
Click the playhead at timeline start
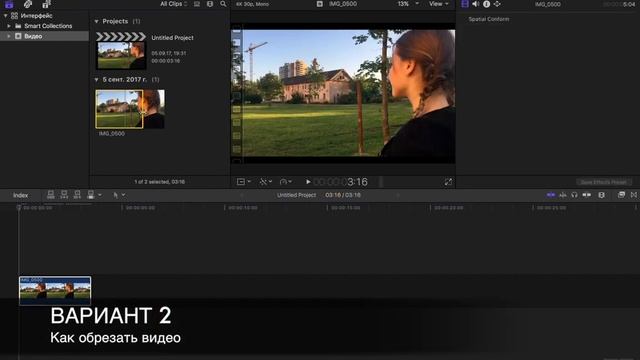coord(18,208)
